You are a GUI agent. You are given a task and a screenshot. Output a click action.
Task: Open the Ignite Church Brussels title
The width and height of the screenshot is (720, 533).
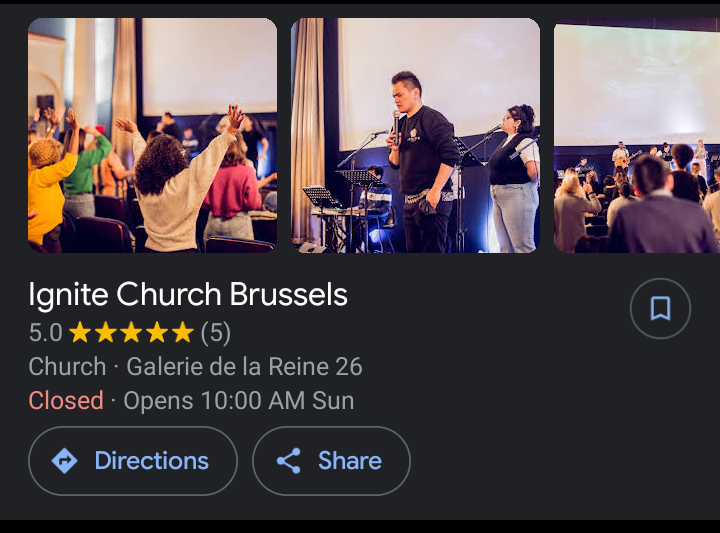188,295
